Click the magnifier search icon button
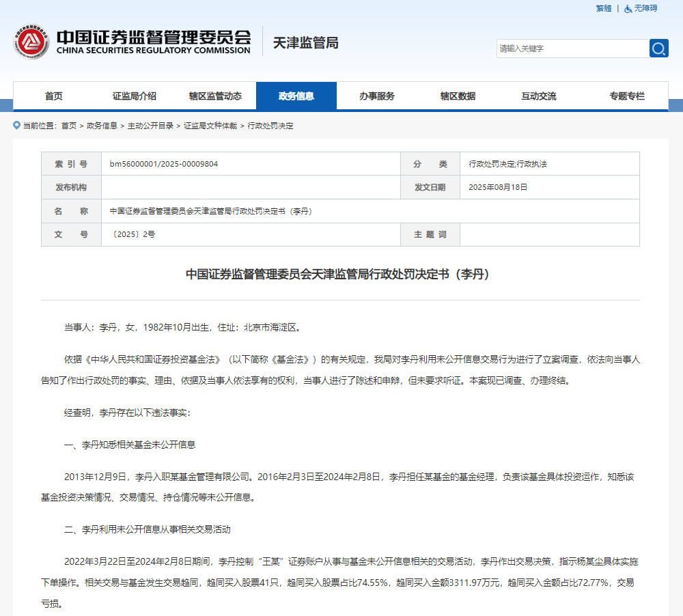The width and height of the screenshot is (683, 616). [658, 48]
